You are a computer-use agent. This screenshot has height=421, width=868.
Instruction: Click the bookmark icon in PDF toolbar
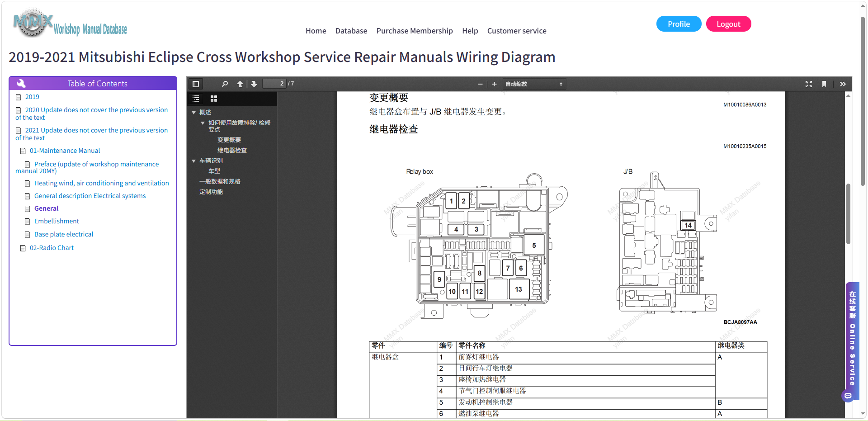pos(824,84)
